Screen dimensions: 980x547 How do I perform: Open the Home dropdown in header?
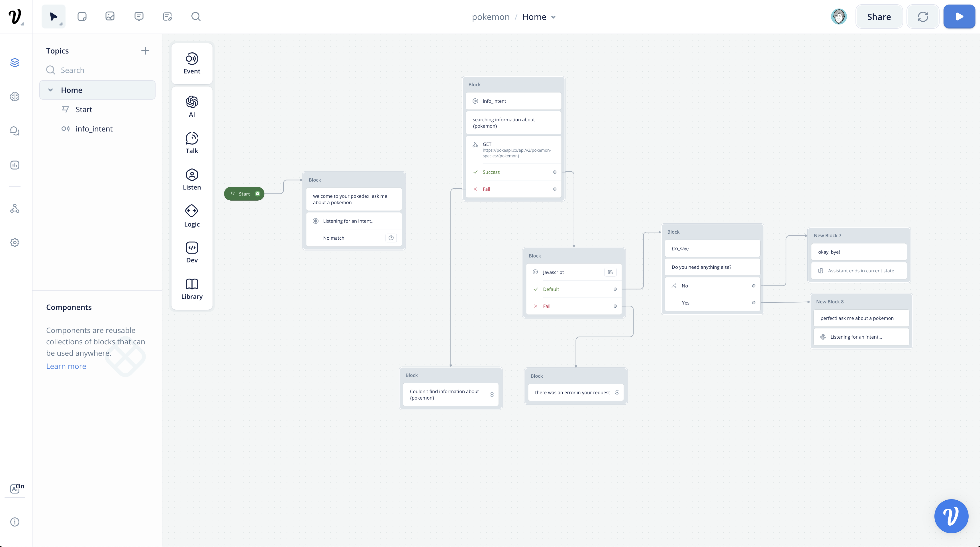(553, 17)
